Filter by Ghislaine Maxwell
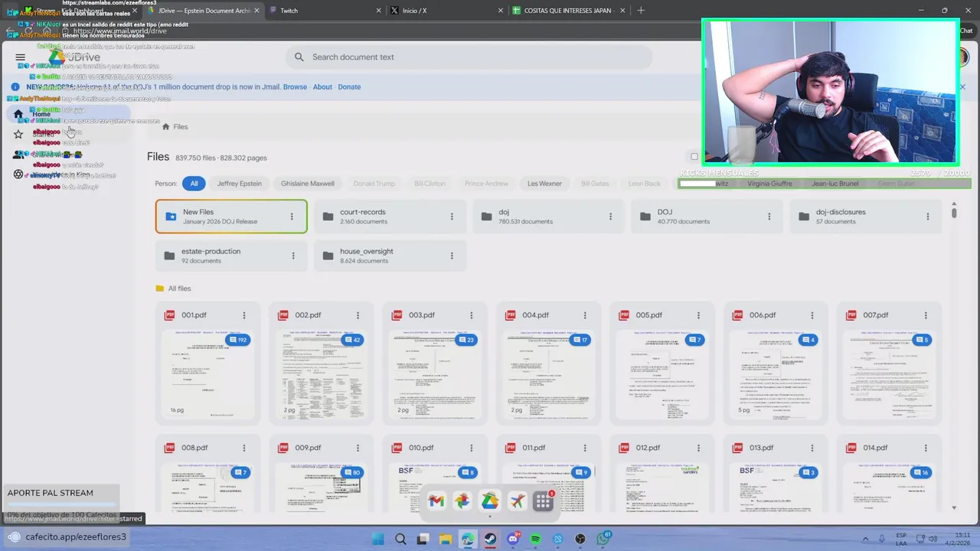 point(307,184)
